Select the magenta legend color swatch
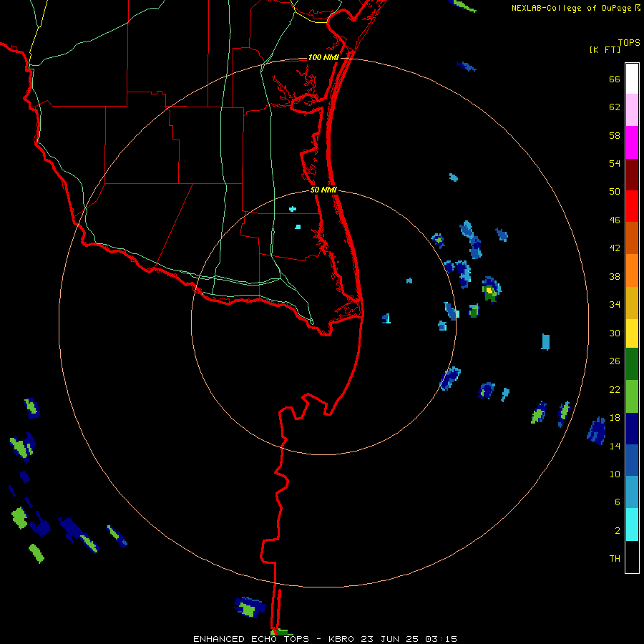644x644 pixels. pyautogui.click(x=632, y=142)
